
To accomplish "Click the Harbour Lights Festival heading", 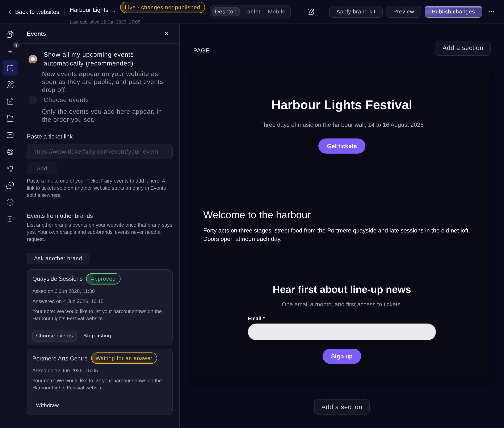I will tap(341, 105).
